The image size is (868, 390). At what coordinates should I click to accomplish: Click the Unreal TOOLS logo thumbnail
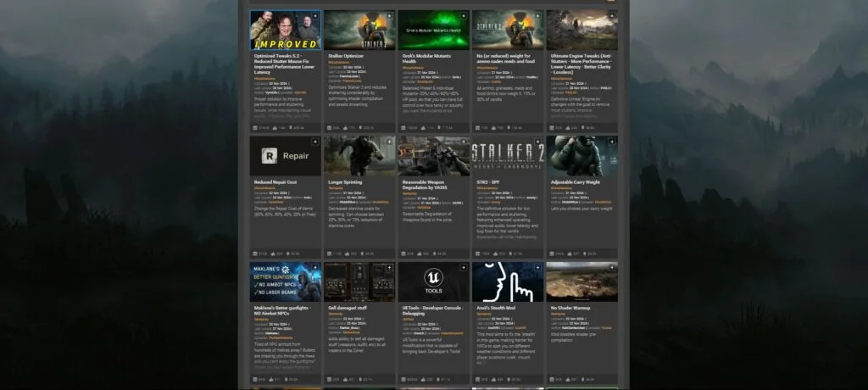click(433, 281)
